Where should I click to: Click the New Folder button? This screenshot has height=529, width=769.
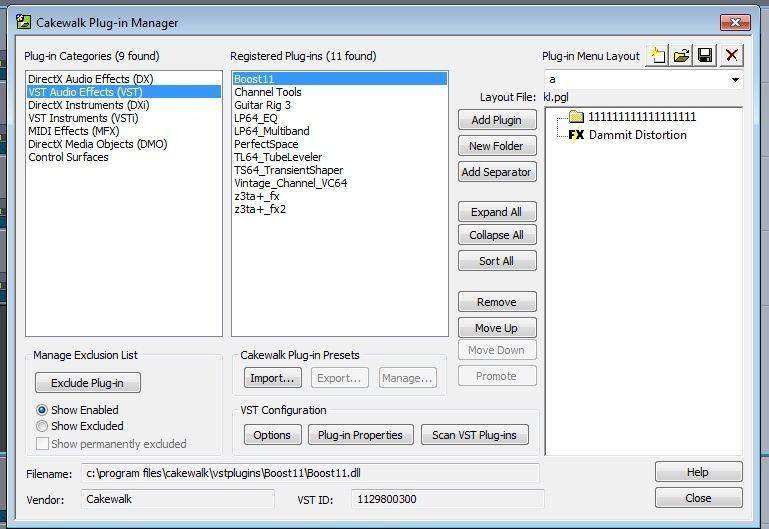coord(497,146)
